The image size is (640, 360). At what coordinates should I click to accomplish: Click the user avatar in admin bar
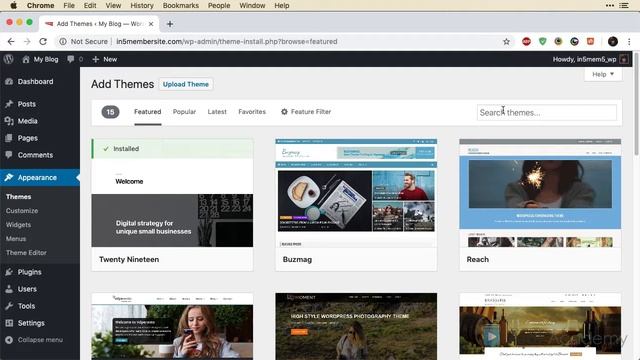pos(624,59)
